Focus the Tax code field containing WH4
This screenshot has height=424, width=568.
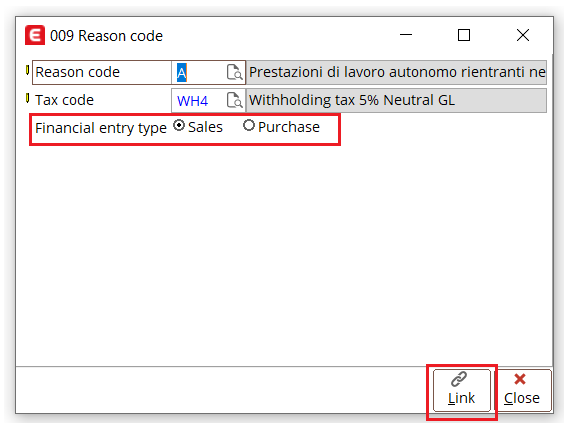coord(199,100)
